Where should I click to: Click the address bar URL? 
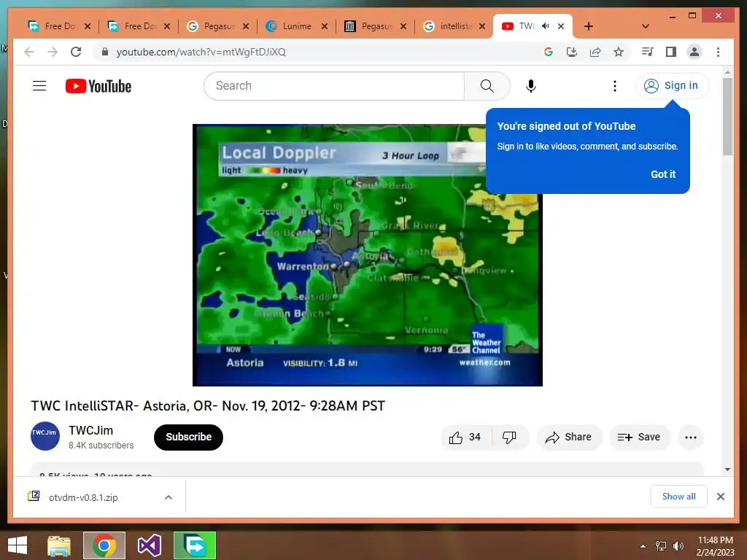pyautogui.click(x=201, y=52)
